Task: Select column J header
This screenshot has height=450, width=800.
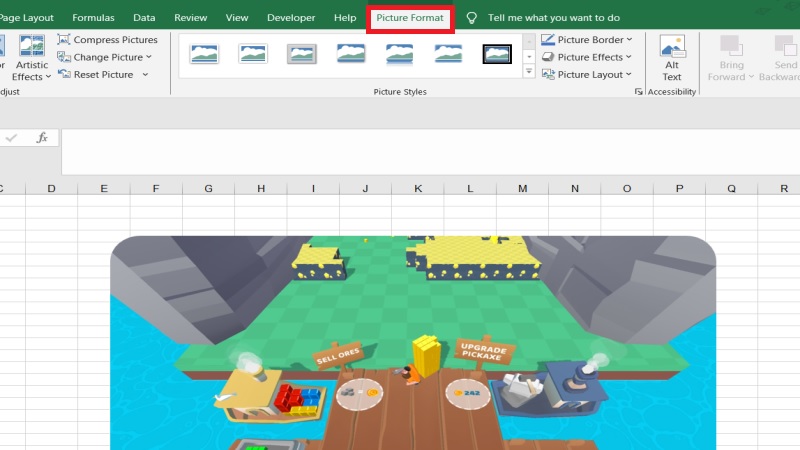Action: pyautogui.click(x=365, y=188)
